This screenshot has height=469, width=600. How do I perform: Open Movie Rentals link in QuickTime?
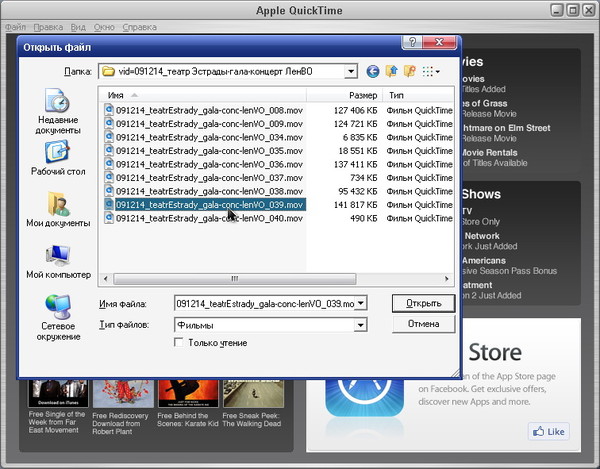[x=489, y=153]
